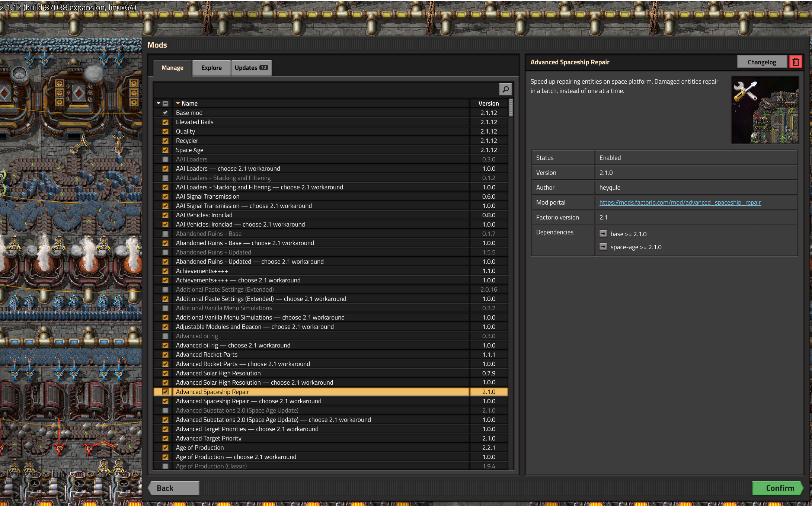Grab the mod list vertical scrollbar handle

click(511, 108)
